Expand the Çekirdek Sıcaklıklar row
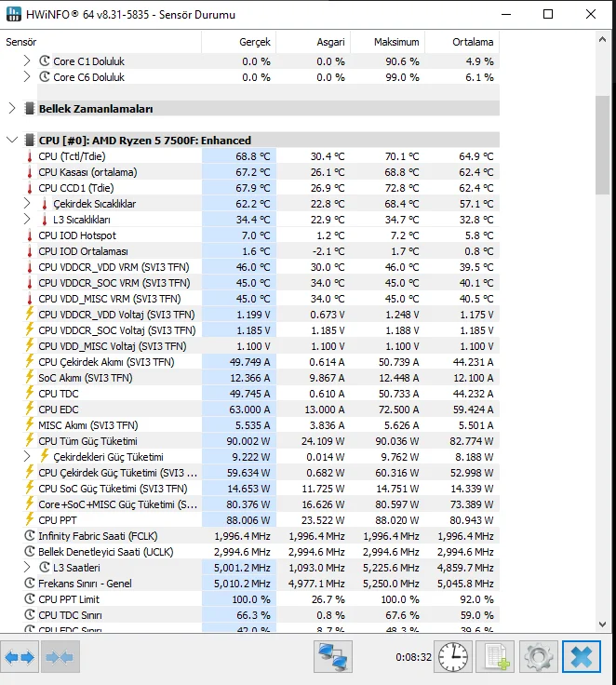Image resolution: width=616 pixels, height=685 pixels. click(x=27, y=204)
